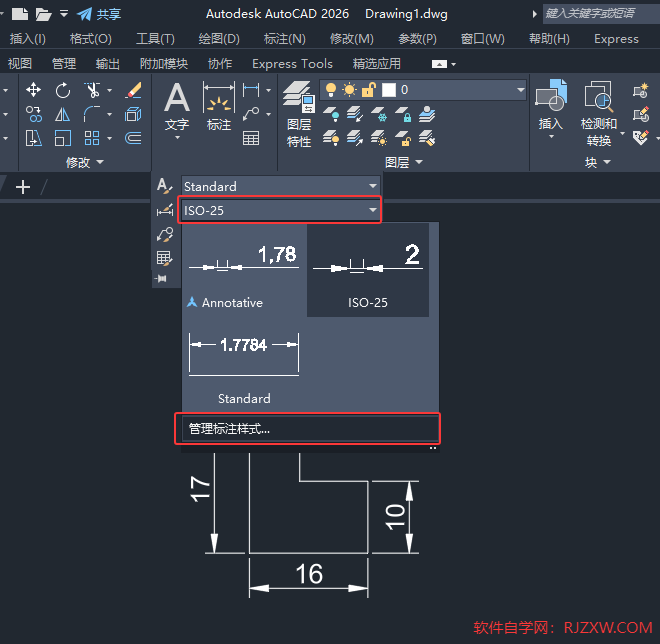This screenshot has width=660, height=644.
Task: Select the Annotative dimension style thumbnail
Action: coord(244,270)
